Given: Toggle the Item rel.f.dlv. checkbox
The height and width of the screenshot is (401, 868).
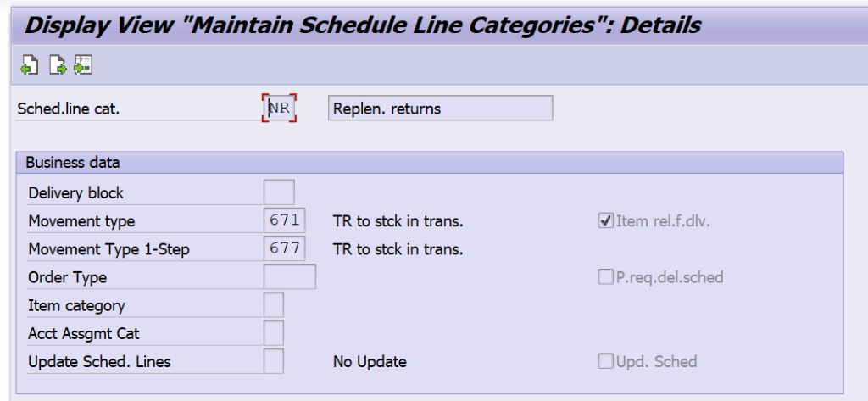Looking at the screenshot, I should pos(605,221).
